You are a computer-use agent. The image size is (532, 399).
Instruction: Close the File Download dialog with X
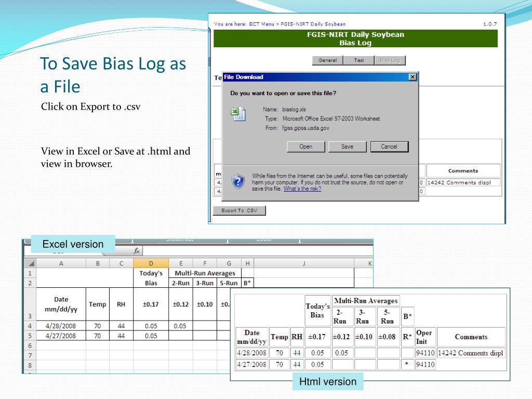click(413, 77)
